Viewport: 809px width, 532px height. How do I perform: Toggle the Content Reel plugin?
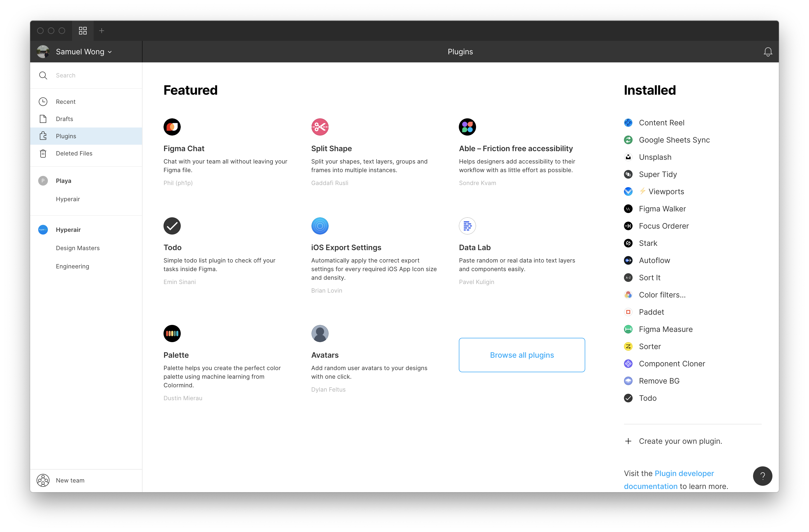point(661,122)
